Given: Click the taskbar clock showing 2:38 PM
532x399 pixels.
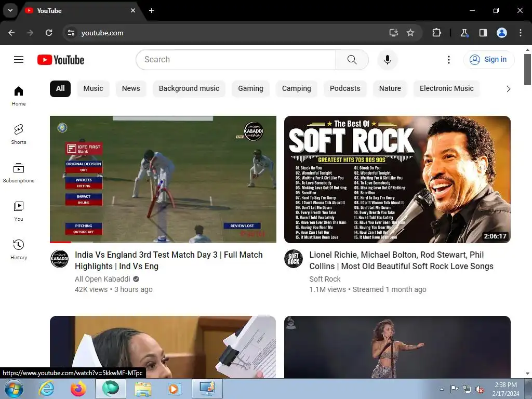Looking at the screenshot, I should coord(506,389).
